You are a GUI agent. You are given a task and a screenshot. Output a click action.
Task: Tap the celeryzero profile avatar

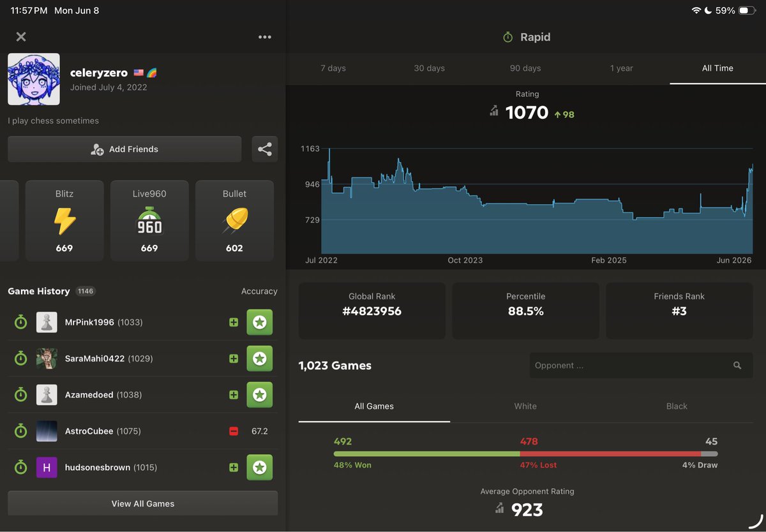tap(34, 79)
